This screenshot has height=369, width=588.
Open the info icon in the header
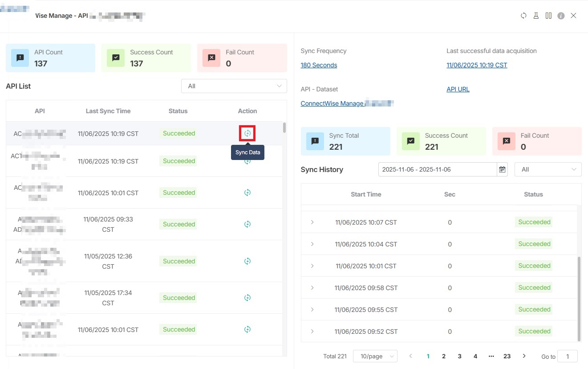coord(561,16)
